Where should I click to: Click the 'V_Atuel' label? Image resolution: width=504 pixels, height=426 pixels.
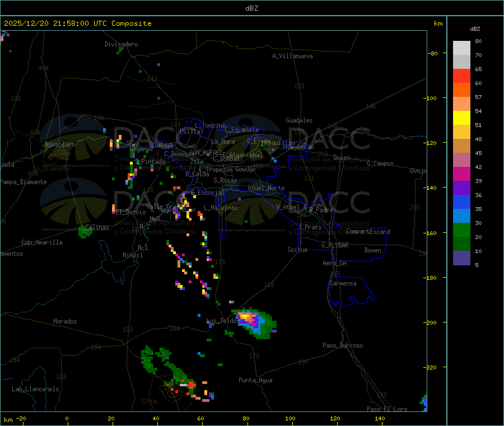coord(288,207)
